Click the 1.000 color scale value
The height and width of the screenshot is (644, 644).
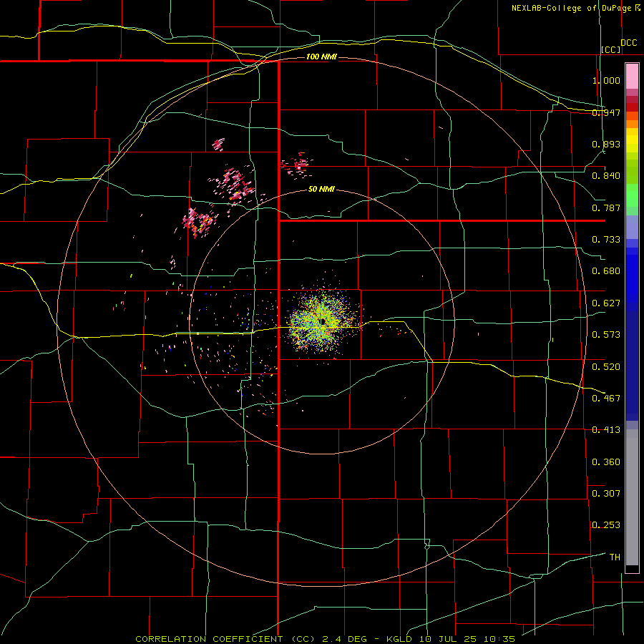pyautogui.click(x=606, y=80)
